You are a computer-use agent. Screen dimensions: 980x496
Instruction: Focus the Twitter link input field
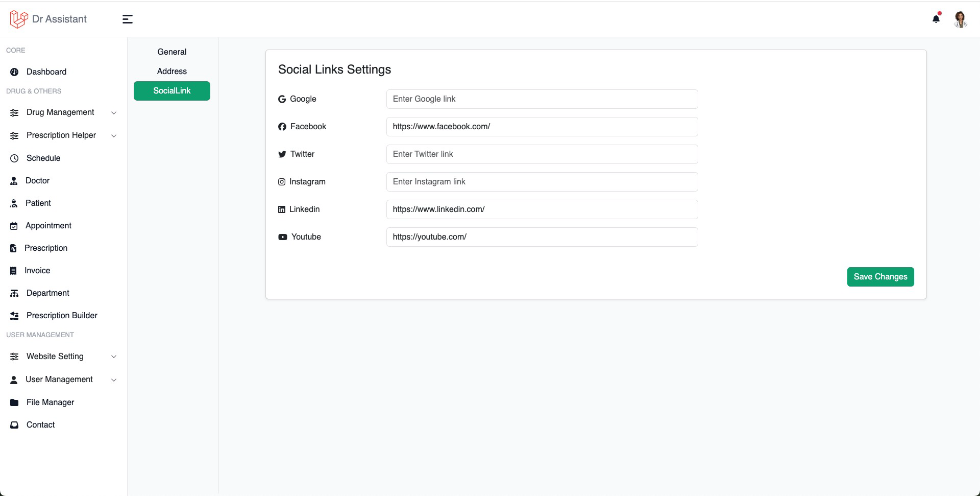click(x=542, y=154)
